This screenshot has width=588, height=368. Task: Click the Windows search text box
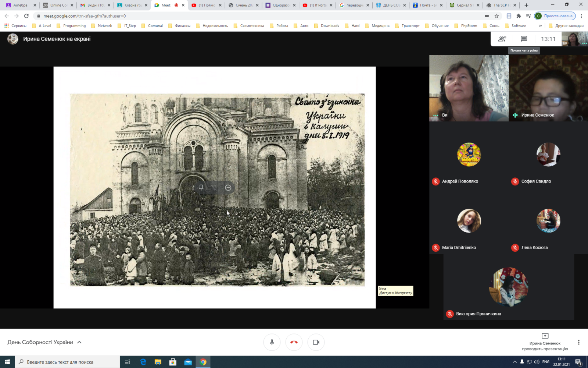point(68,362)
